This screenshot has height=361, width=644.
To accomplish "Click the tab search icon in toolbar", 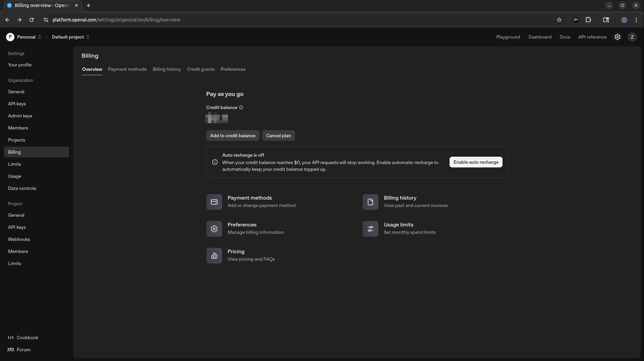I will [606, 20].
